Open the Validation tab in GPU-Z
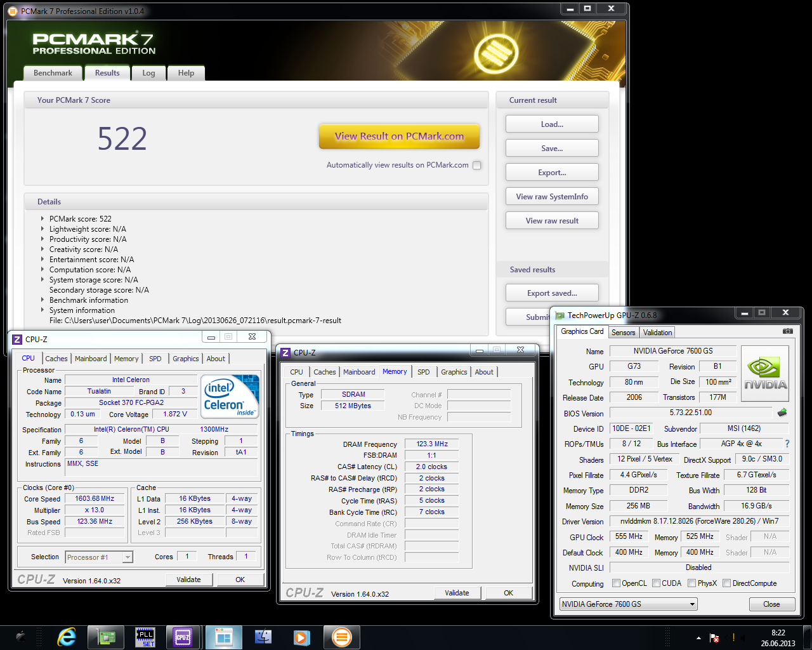The height and width of the screenshot is (650, 812). [657, 333]
